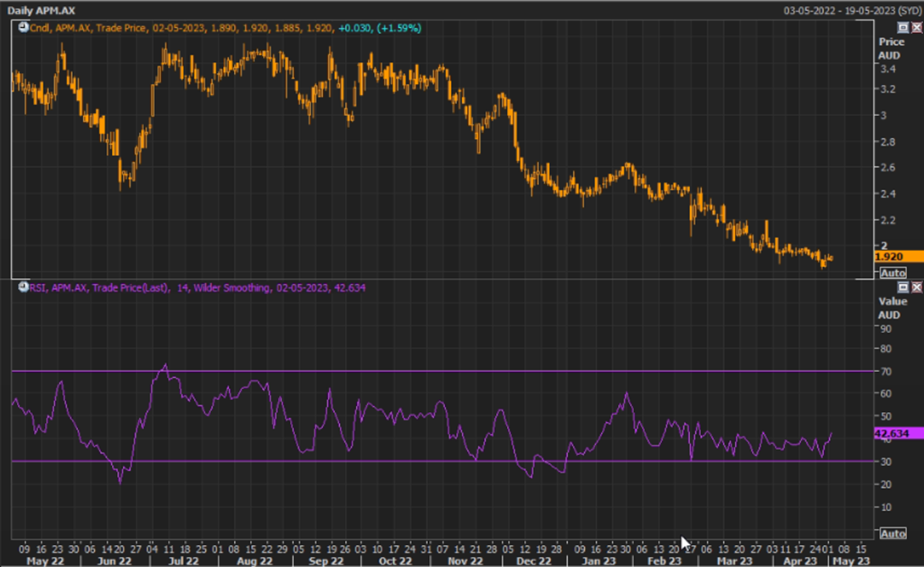Click the Price AUD axis label
Screen dimensions: 924x567
[x=891, y=48]
